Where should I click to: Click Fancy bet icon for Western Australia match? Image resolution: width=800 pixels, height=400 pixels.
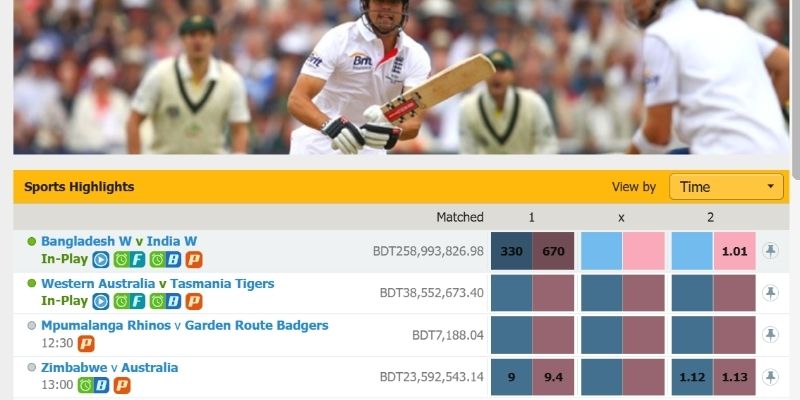[130, 302]
